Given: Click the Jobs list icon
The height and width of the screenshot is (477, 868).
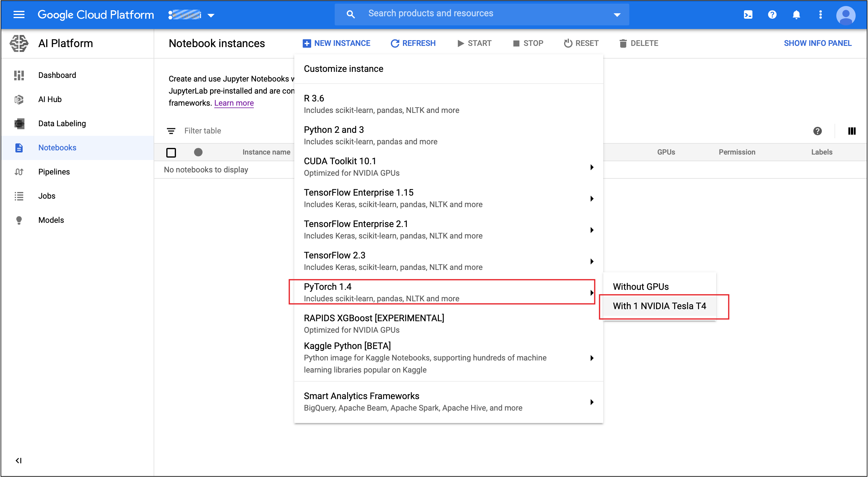Looking at the screenshot, I should (19, 196).
